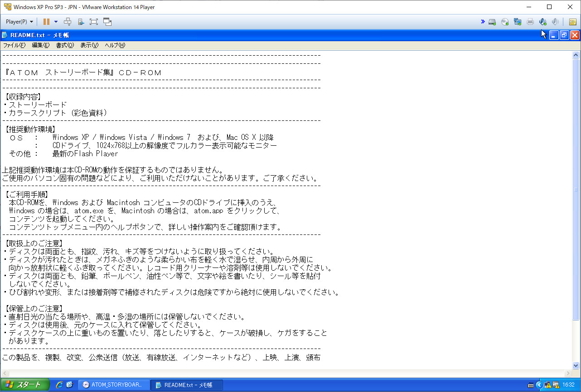This screenshot has width=581, height=392.
Task: Open the 表示(V) menu in Notepad
Action: [x=89, y=45]
